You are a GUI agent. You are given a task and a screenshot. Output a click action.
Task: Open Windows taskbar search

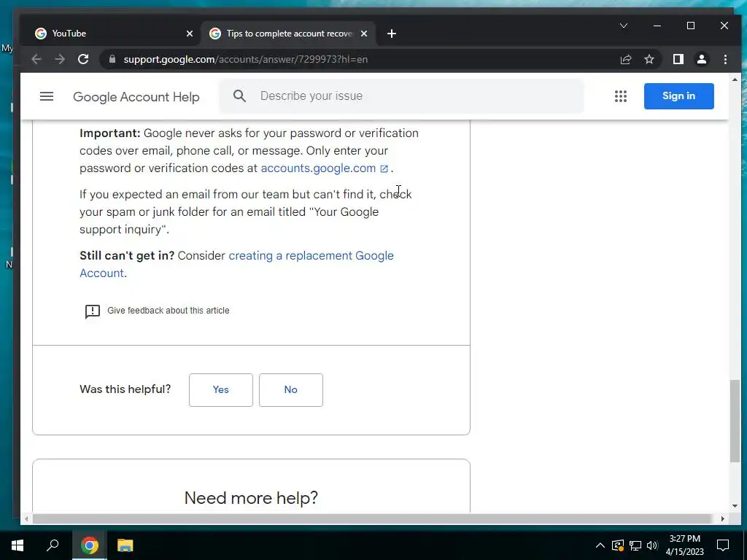click(53, 545)
